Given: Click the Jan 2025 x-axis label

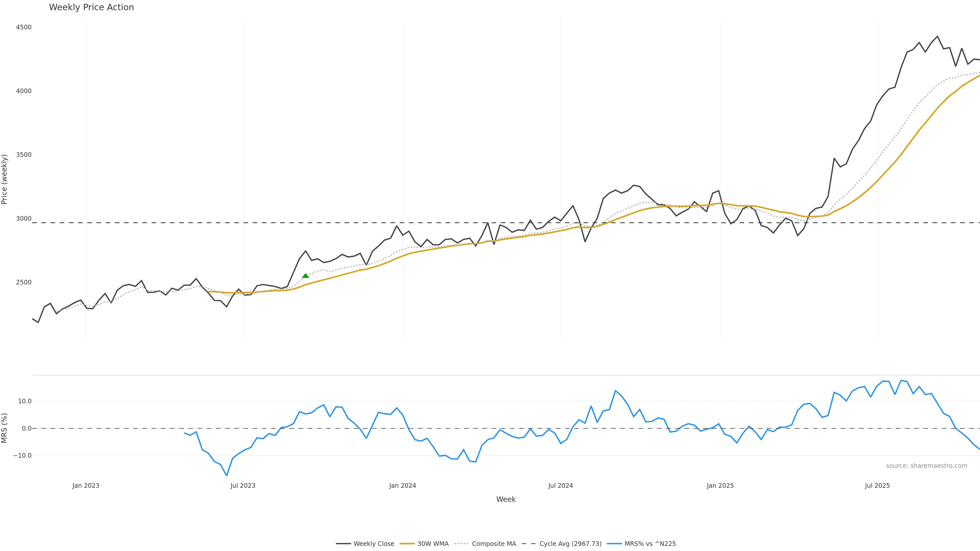Looking at the screenshot, I should click(720, 486).
